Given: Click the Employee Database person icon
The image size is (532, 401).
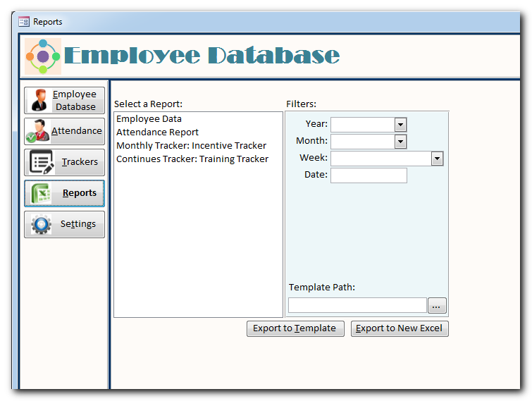Looking at the screenshot, I should coord(39,100).
